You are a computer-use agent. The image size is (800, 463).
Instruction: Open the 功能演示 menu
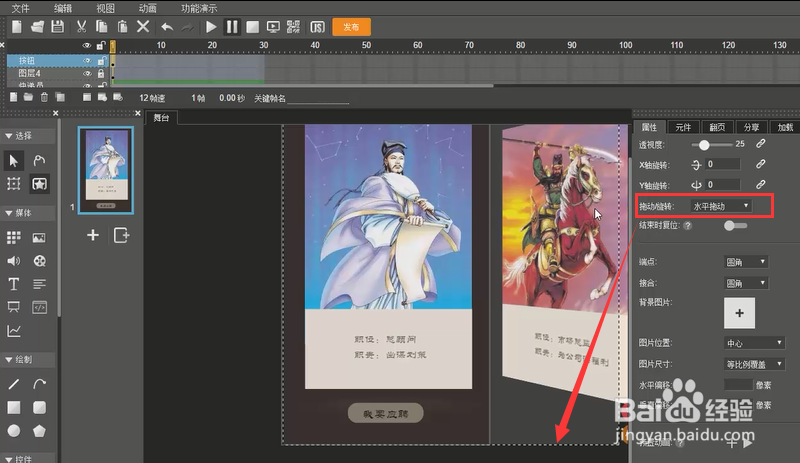pyautogui.click(x=199, y=8)
